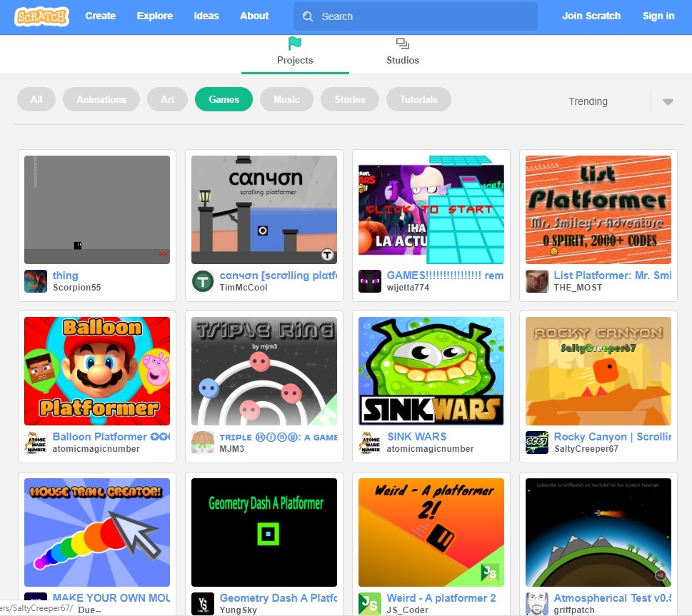Open YungSky's avatar icon
Image resolution: width=692 pixels, height=616 pixels.
[x=203, y=604]
